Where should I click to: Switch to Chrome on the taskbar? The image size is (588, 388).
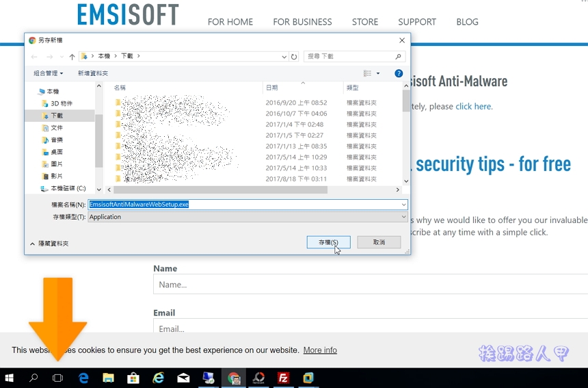[x=233, y=378]
